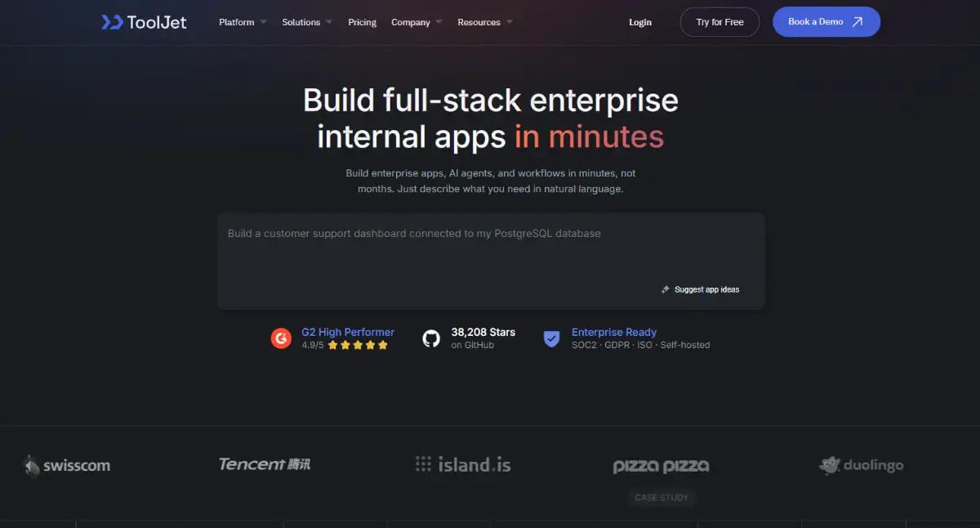This screenshot has width=980, height=528.
Task: Open the Enterprise Ready link
Action: coord(614,332)
